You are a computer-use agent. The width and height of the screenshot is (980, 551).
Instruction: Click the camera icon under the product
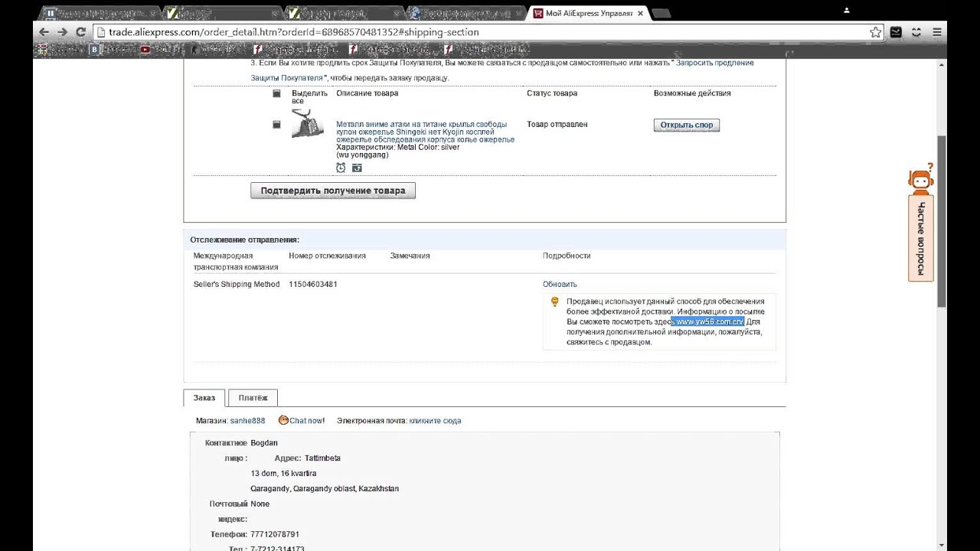pos(357,168)
